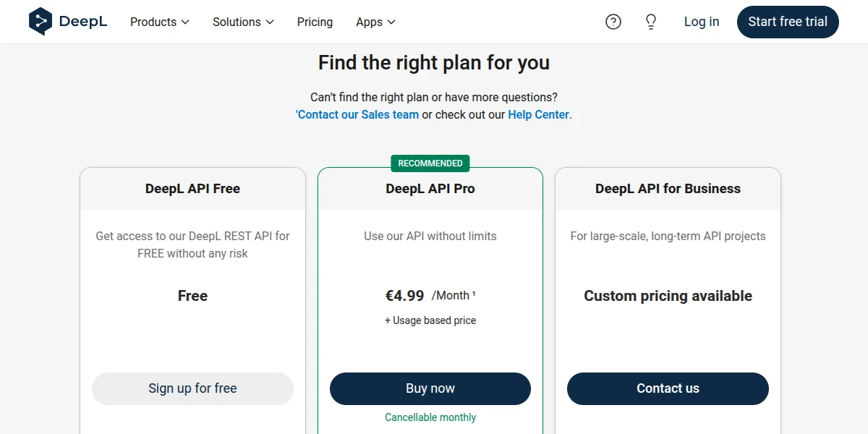Image resolution: width=868 pixels, height=434 pixels.
Task: Open the help question mark icon
Action: 613,22
